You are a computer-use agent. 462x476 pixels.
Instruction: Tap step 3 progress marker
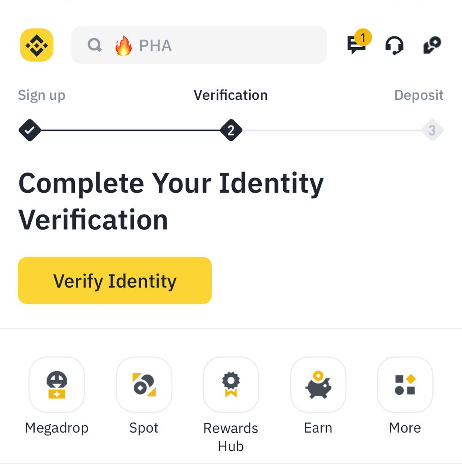(432, 130)
